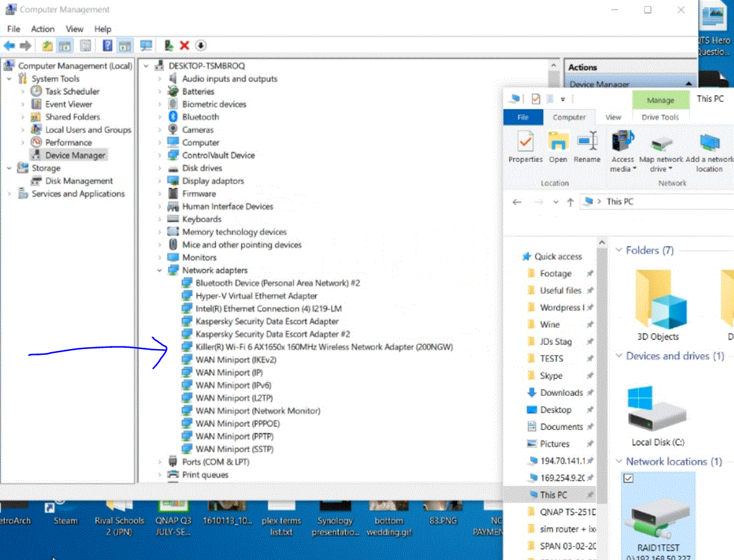734x560 pixels.
Task: Select the plex terms list.txt desktop file
Action: click(281, 519)
